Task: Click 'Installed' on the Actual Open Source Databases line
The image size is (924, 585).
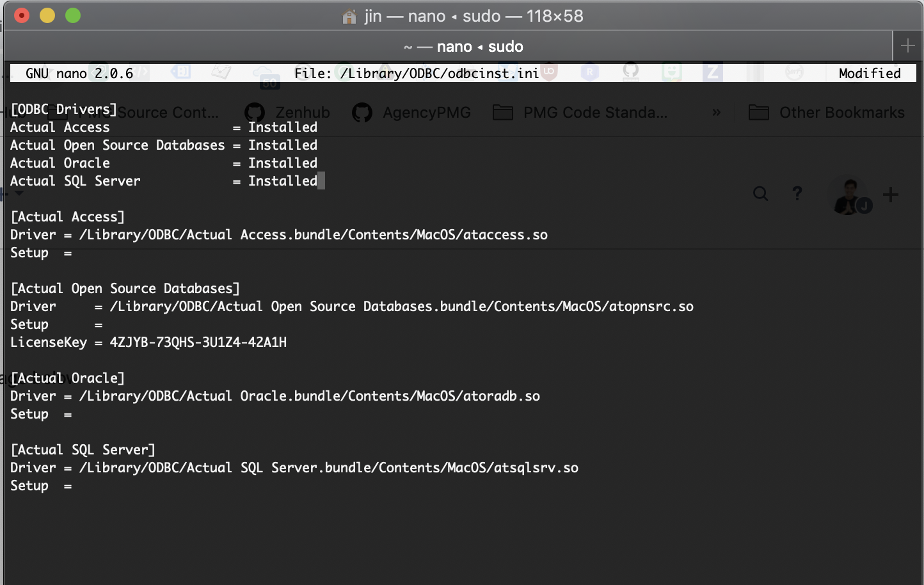Action: tap(283, 145)
